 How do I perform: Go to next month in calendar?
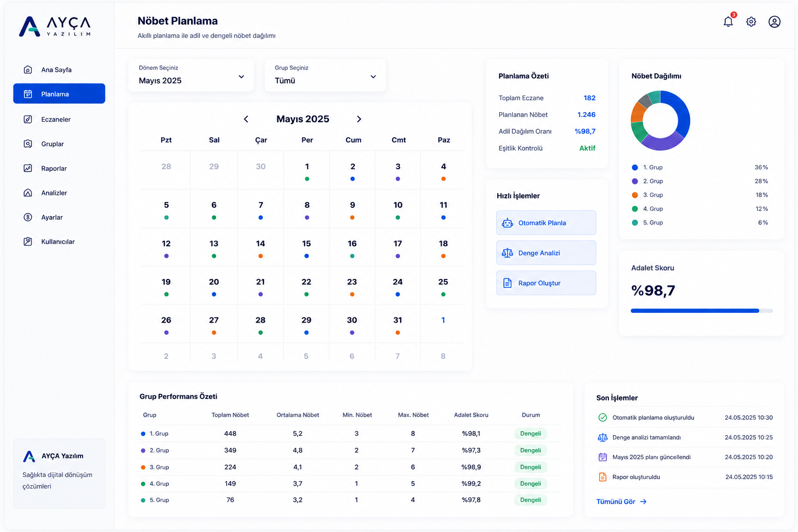[359, 119]
